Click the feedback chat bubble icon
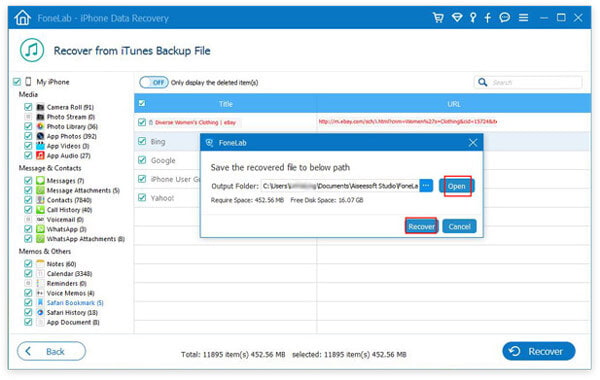This screenshot has height=380, width=600. point(505,18)
